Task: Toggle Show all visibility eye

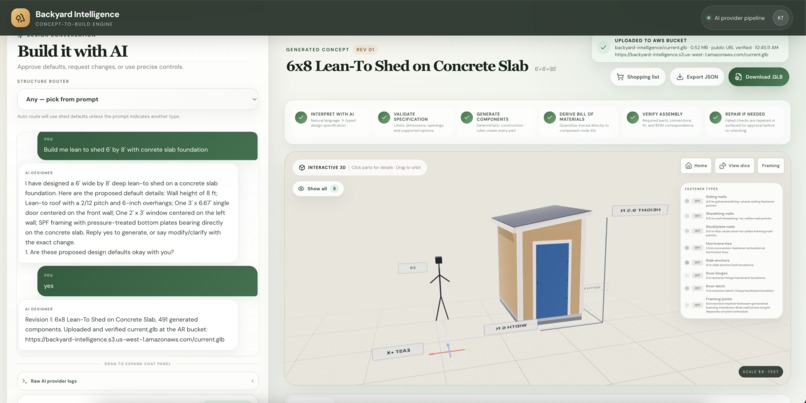Action: click(x=301, y=189)
